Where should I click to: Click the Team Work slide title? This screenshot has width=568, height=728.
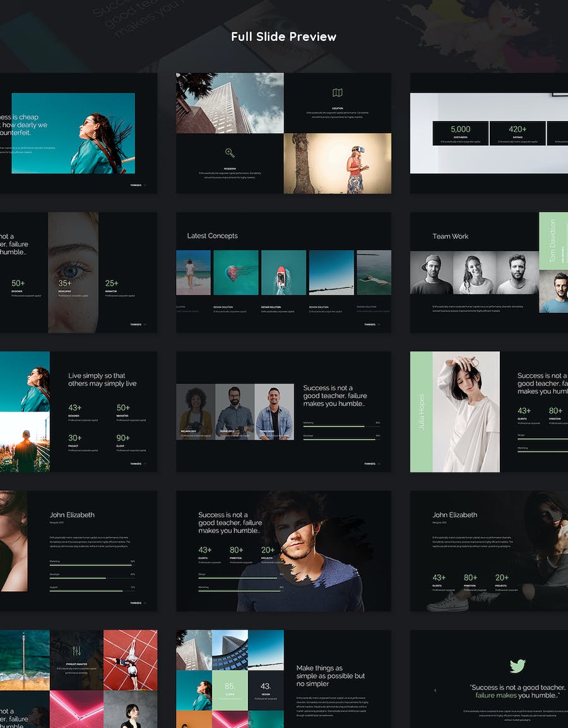tap(450, 237)
